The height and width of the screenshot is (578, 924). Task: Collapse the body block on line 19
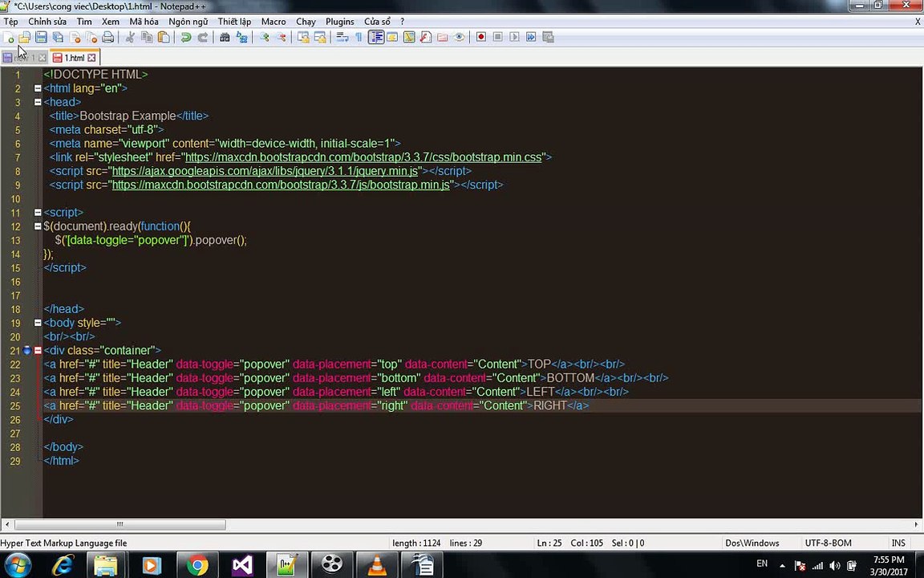[38, 323]
